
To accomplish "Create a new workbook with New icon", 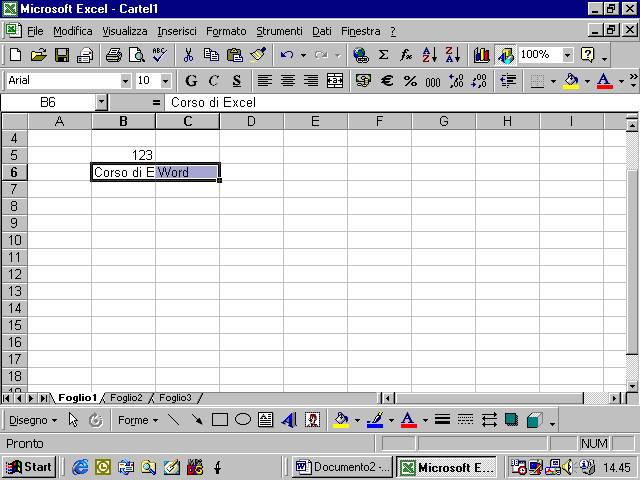I will [16, 55].
